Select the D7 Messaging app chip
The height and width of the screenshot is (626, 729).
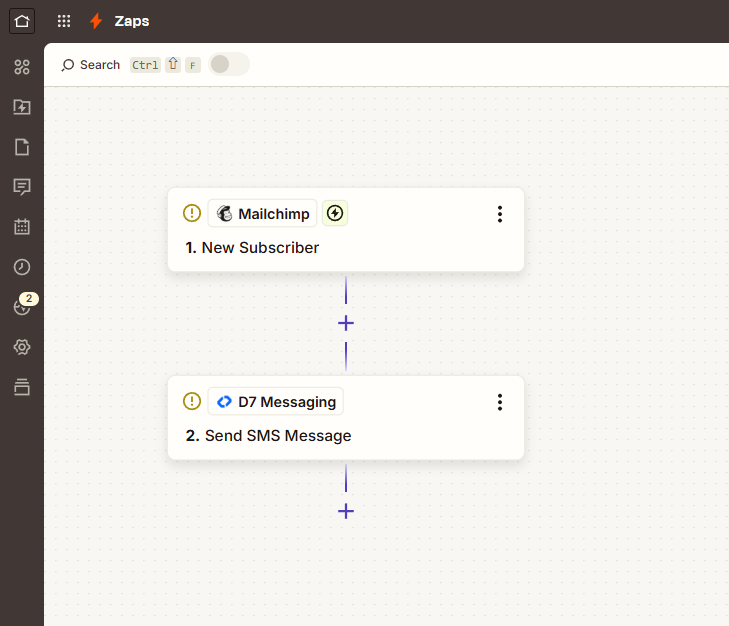pyautogui.click(x=276, y=401)
